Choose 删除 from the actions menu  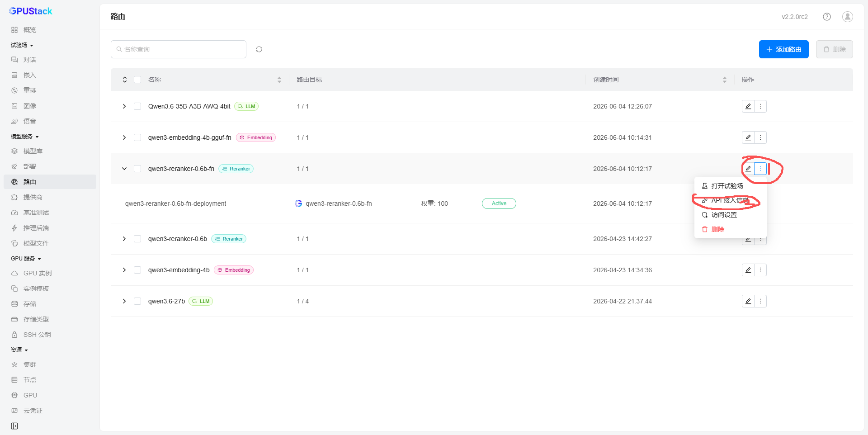pos(731,229)
